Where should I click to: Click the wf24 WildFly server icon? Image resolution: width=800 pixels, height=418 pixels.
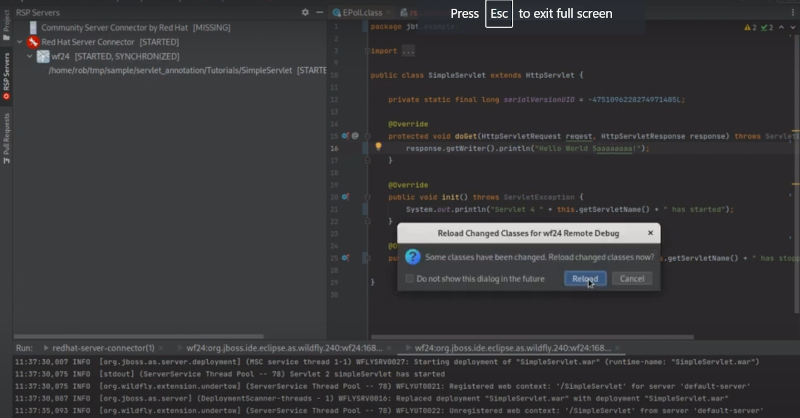point(43,56)
